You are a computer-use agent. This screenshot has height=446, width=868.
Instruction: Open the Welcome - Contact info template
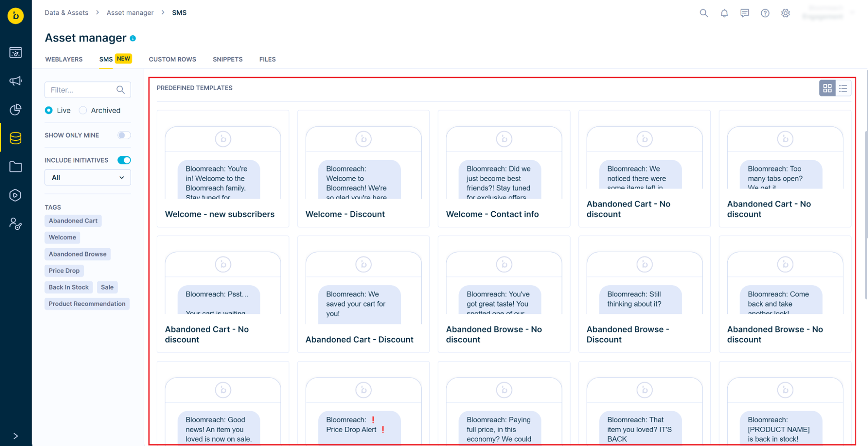(x=504, y=169)
